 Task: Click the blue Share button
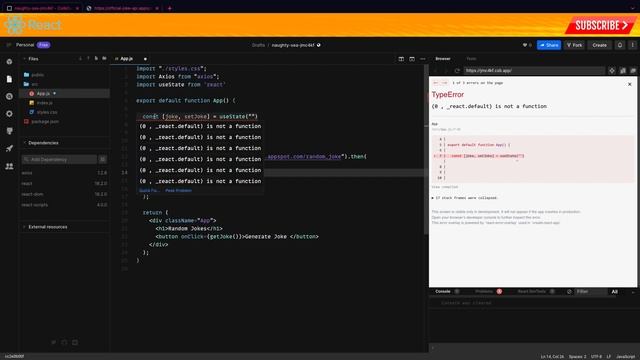[x=549, y=45]
